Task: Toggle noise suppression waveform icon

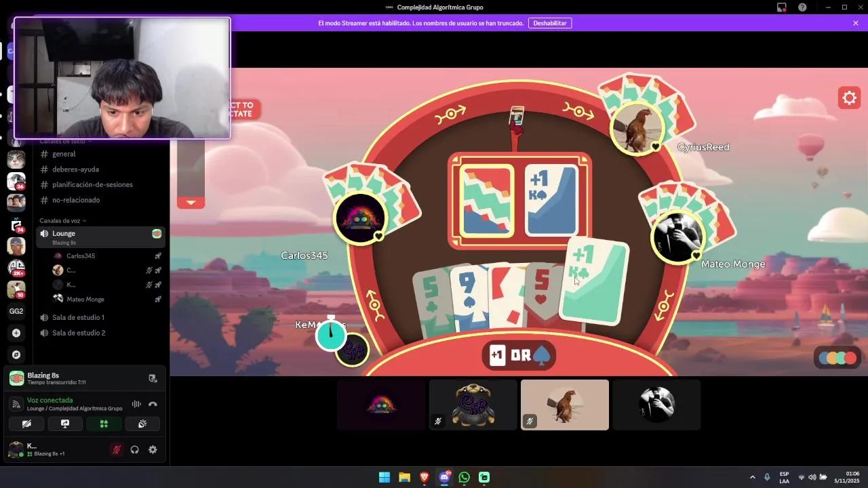Action: tap(136, 404)
